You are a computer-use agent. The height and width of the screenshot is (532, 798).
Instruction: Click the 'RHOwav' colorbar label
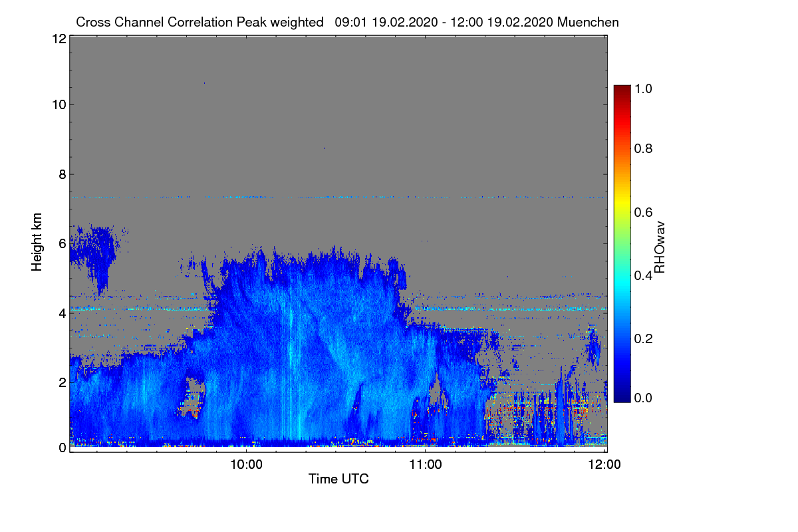pos(660,247)
